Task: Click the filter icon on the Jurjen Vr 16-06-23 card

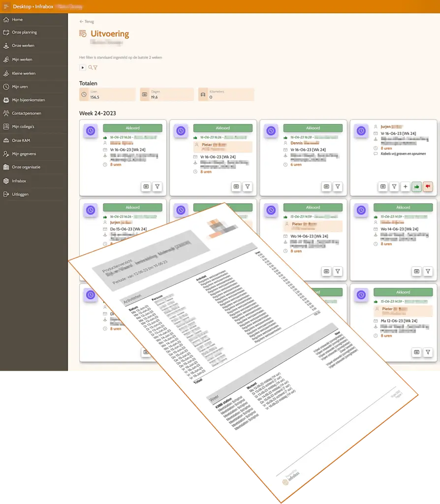Action: click(x=394, y=187)
